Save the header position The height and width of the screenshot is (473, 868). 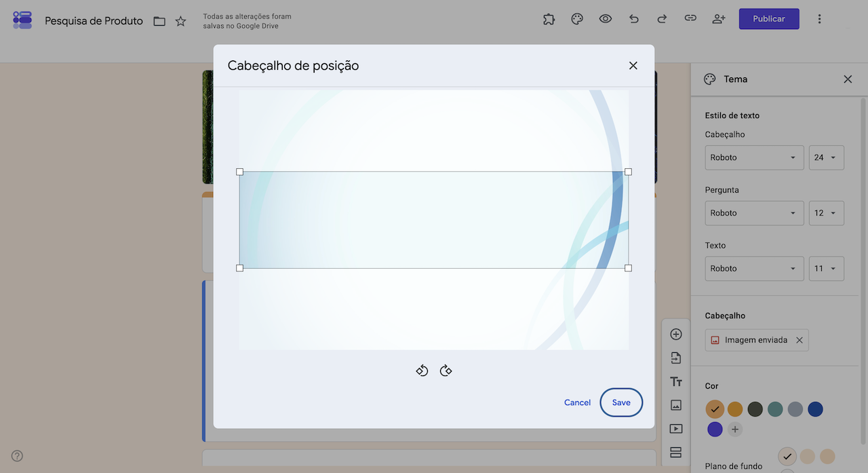coord(621,402)
